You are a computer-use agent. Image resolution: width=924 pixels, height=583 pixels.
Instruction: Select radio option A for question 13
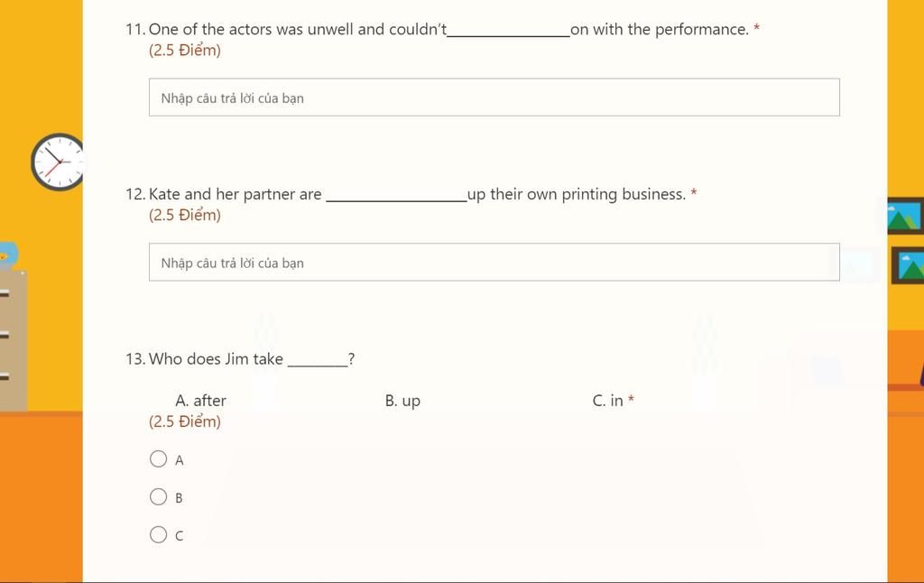[x=158, y=459]
